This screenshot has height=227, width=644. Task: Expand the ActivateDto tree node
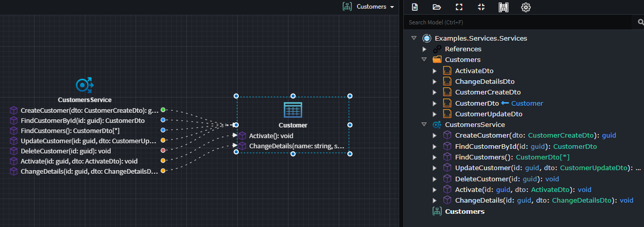(x=435, y=71)
